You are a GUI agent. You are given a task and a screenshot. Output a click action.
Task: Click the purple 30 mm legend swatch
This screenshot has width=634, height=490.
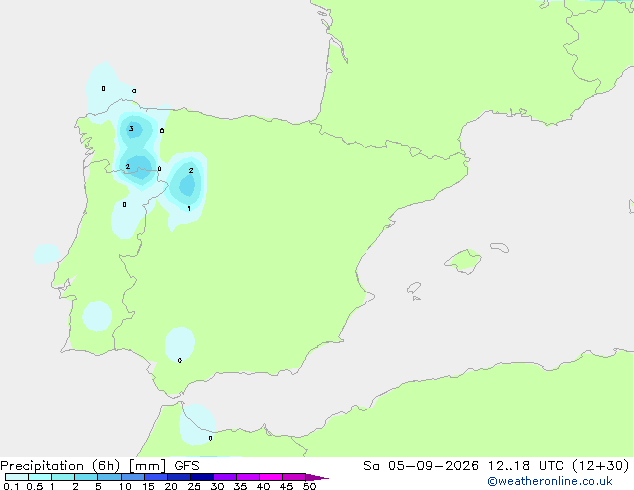[225, 477]
